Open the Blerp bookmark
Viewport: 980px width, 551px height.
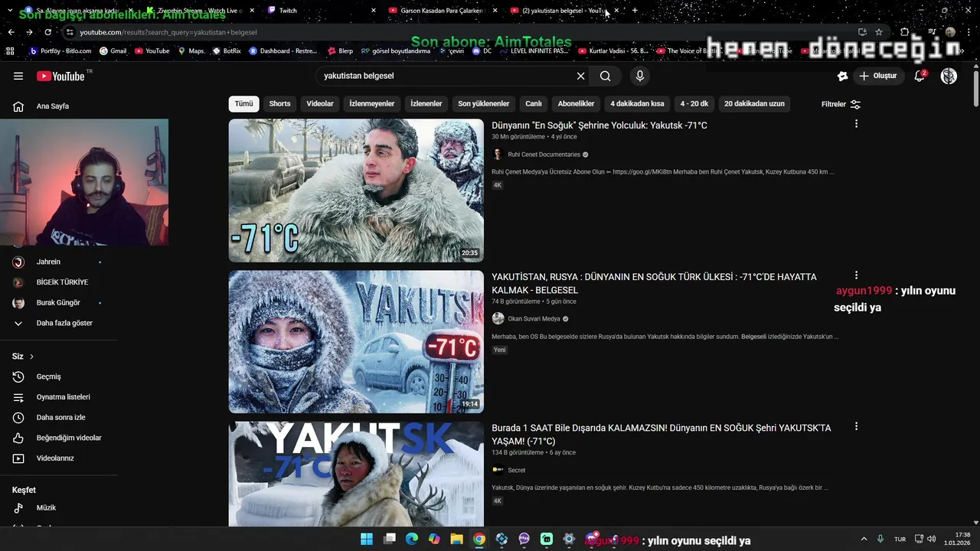pyautogui.click(x=340, y=51)
